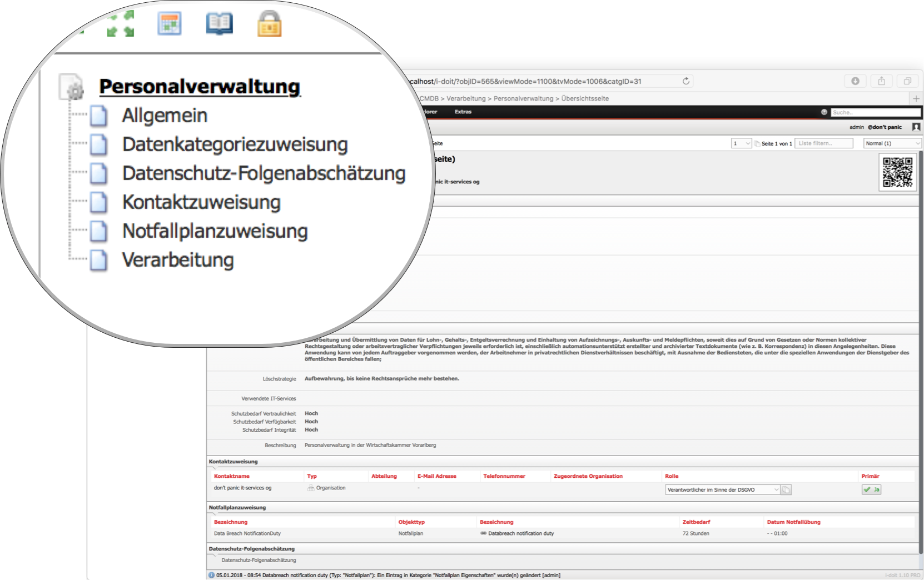Select Kontaktzuweisung in the Personalverwaltung tree
Screen dimensions: 924x580
coord(201,202)
